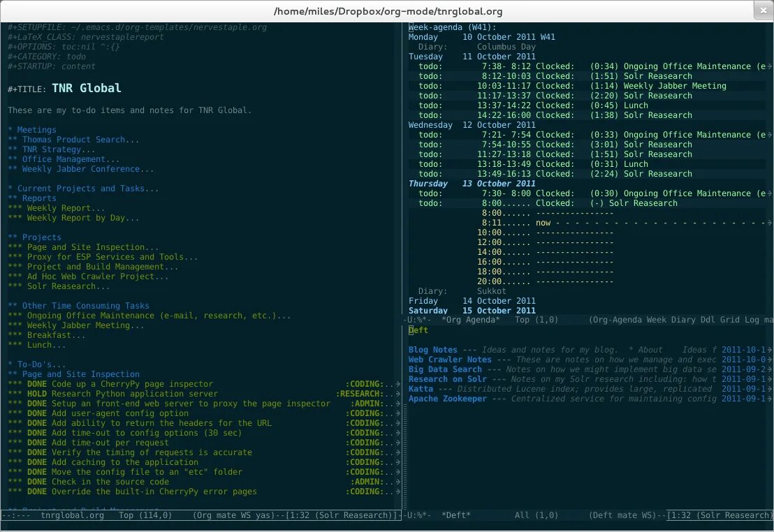Expand the To-Do's heading
Image resolution: width=774 pixels, height=532 pixels.
37,364
